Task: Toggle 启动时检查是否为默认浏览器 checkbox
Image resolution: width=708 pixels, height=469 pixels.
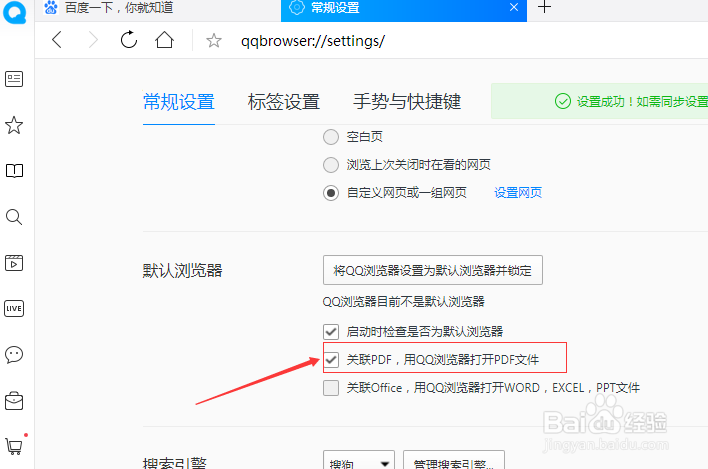Action: pyautogui.click(x=331, y=332)
